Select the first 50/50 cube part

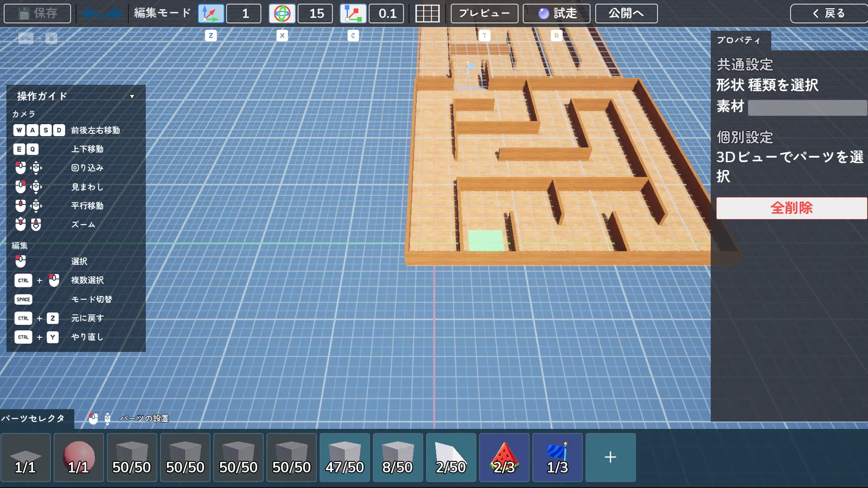click(x=132, y=457)
